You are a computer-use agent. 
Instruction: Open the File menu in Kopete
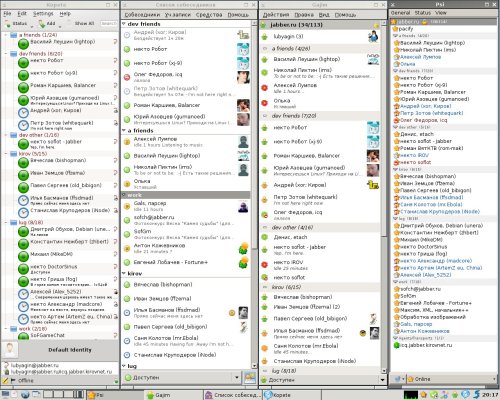7,14
